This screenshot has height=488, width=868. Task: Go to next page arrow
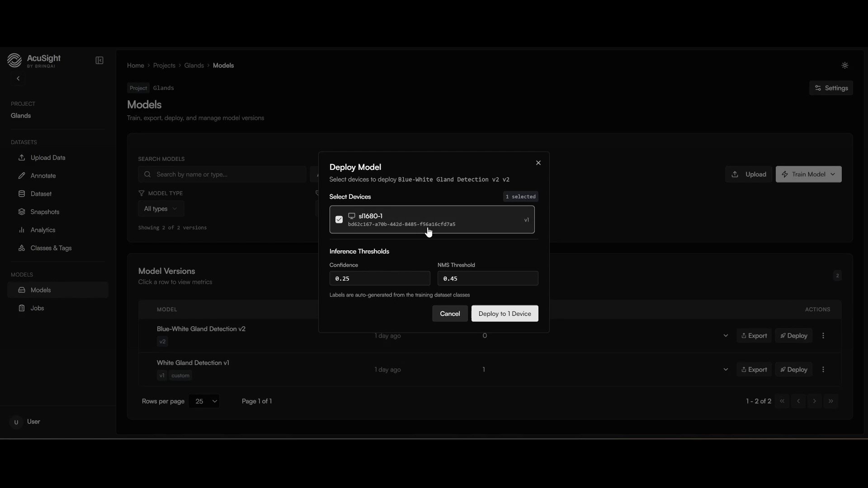pyautogui.click(x=815, y=401)
